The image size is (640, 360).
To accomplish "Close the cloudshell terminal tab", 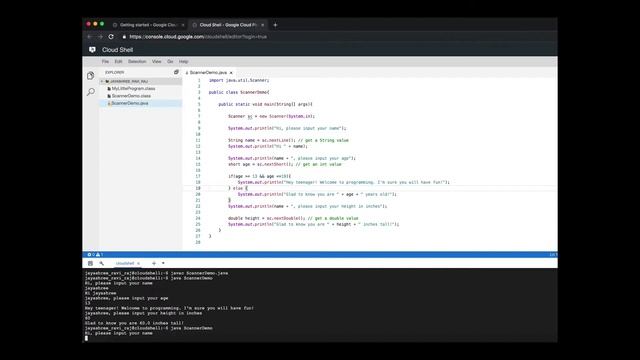I will [x=138, y=263].
